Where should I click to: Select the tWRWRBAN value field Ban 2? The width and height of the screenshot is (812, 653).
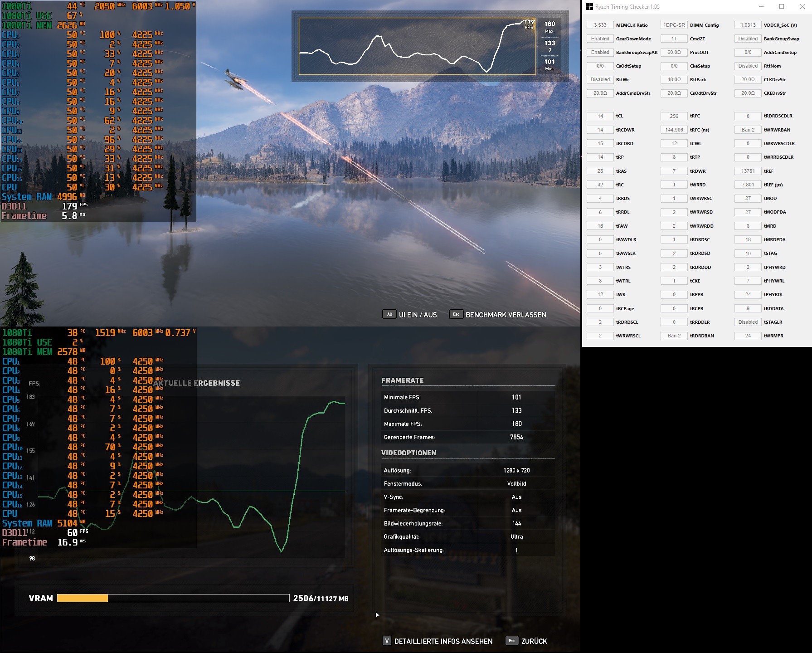[x=748, y=130]
